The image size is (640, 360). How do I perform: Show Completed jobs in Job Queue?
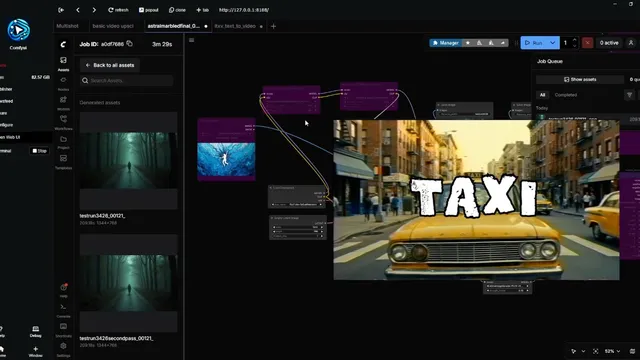click(x=565, y=95)
